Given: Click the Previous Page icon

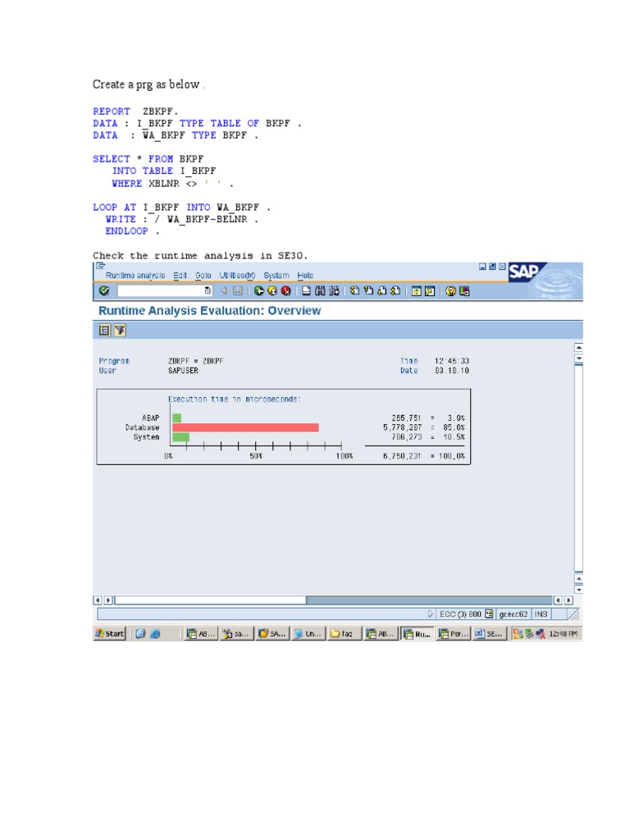Looking at the screenshot, I should click(368, 290).
